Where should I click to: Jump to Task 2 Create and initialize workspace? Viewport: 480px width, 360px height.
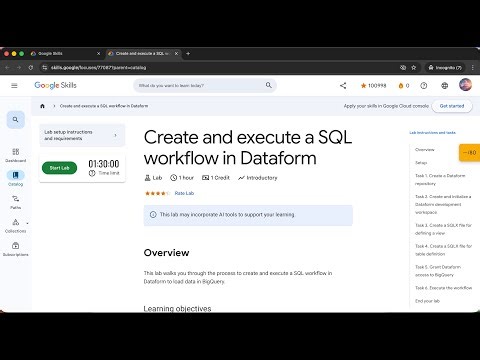click(x=443, y=204)
